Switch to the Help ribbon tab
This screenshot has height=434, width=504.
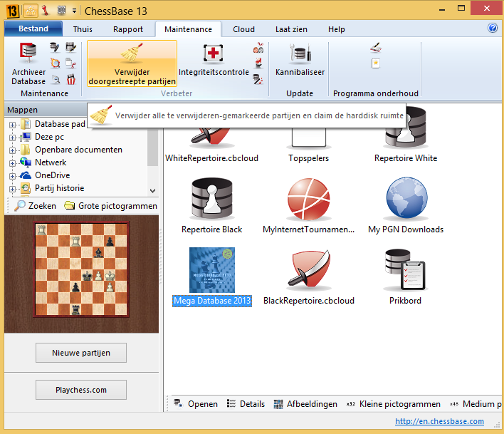[x=336, y=29]
